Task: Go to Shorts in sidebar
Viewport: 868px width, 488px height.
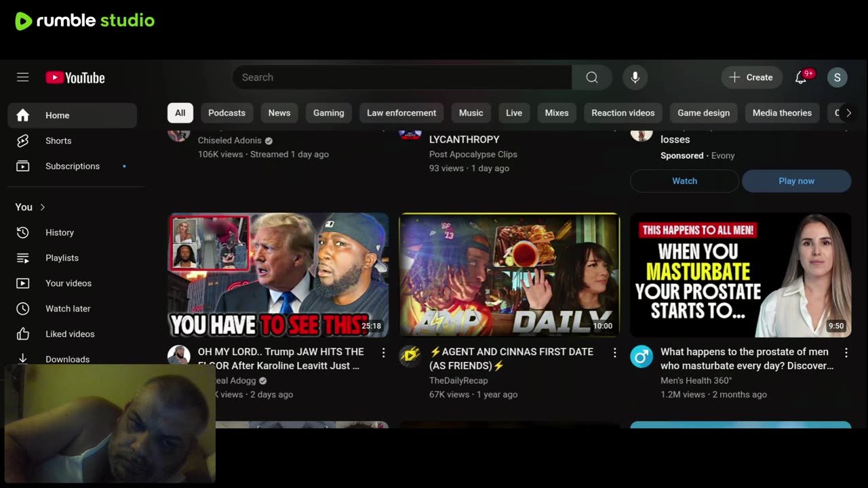Action: coord(73,141)
